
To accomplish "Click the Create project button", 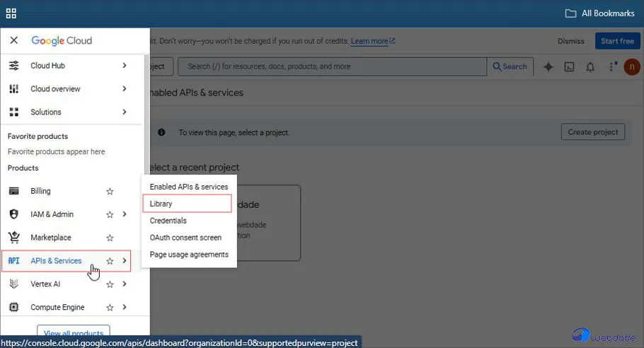I will [x=592, y=132].
